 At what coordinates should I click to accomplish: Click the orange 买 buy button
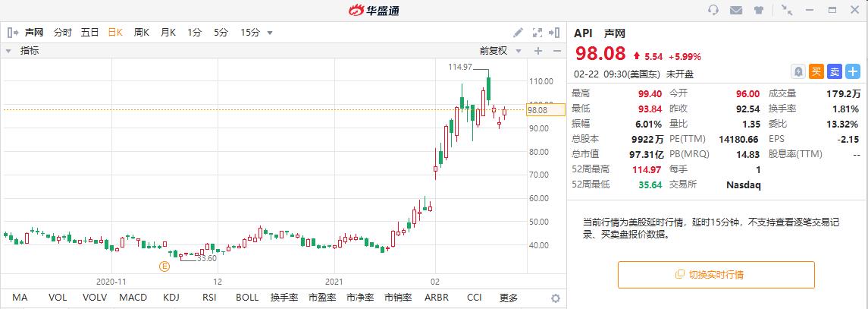click(x=816, y=71)
